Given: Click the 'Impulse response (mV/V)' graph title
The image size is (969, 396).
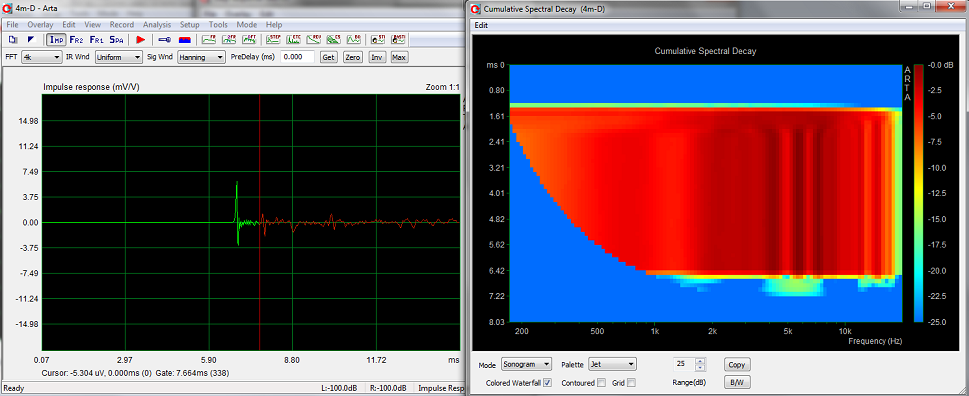Looking at the screenshot, I should [91, 88].
